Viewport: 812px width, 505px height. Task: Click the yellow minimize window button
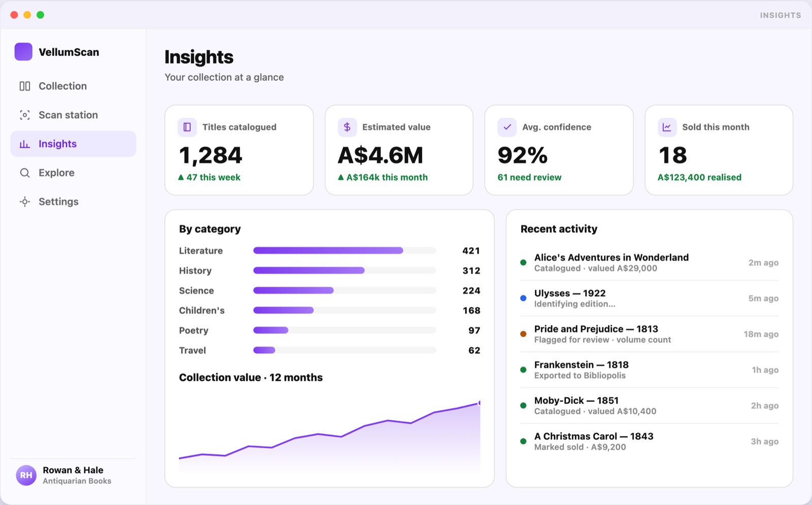[x=27, y=15]
